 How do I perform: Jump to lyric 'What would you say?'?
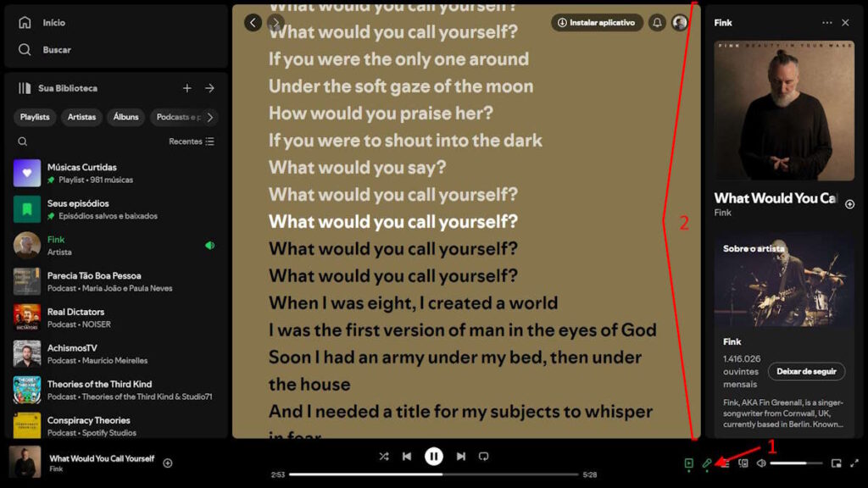coord(357,168)
